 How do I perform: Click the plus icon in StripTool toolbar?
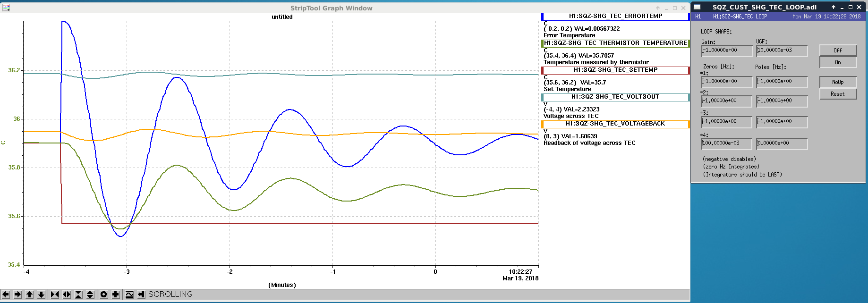116,295
